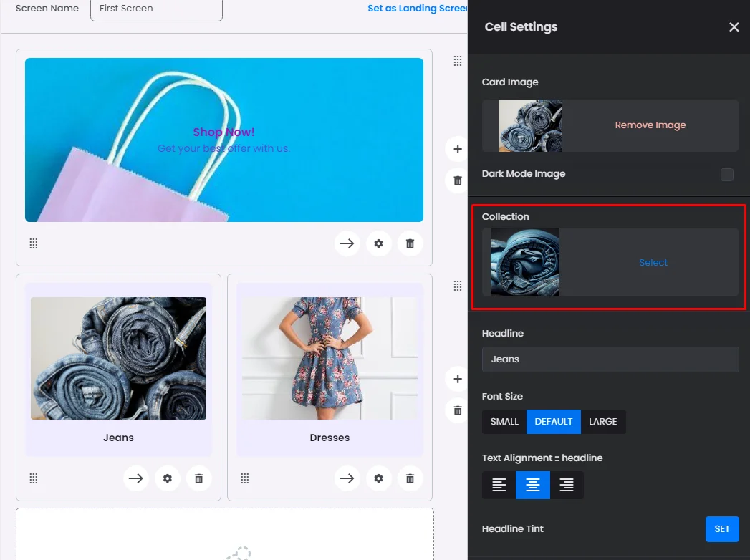Click Remove Image for the card image
The width and height of the screenshot is (750, 560).
pyautogui.click(x=650, y=125)
